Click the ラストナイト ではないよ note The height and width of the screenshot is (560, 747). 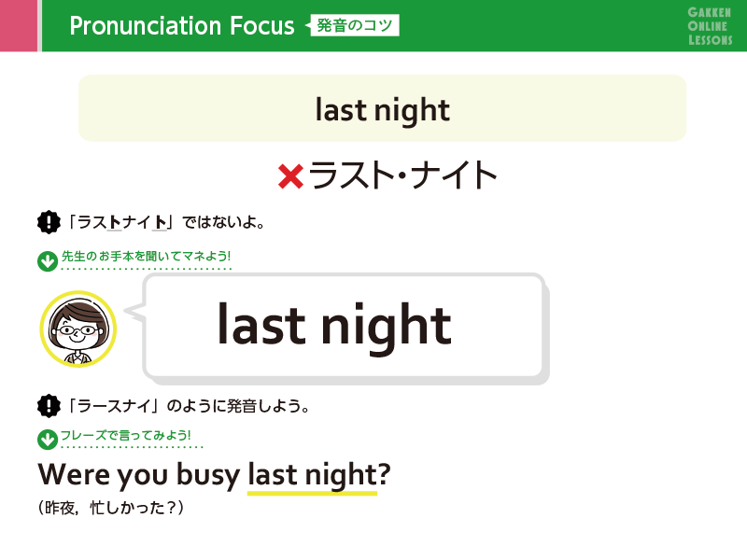click(x=166, y=222)
